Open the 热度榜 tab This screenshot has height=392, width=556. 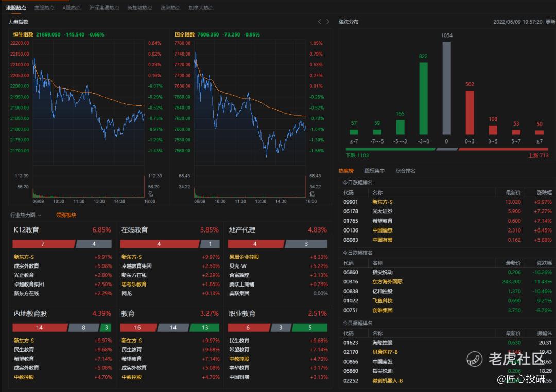click(346, 170)
